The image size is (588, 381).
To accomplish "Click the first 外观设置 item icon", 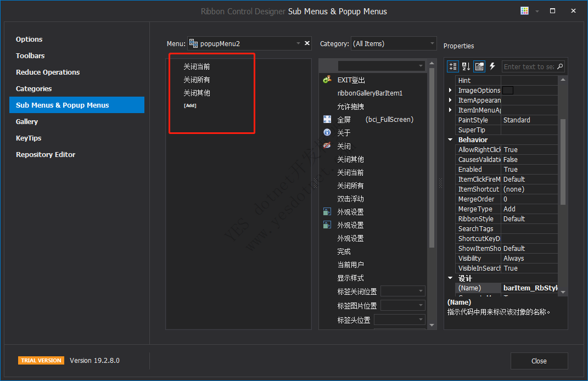I will click(327, 211).
